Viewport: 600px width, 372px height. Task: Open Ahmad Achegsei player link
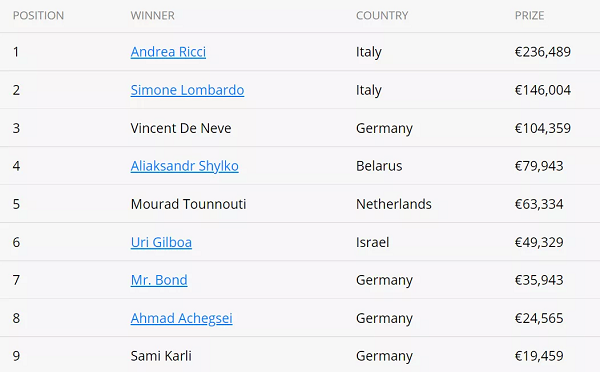(181, 318)
